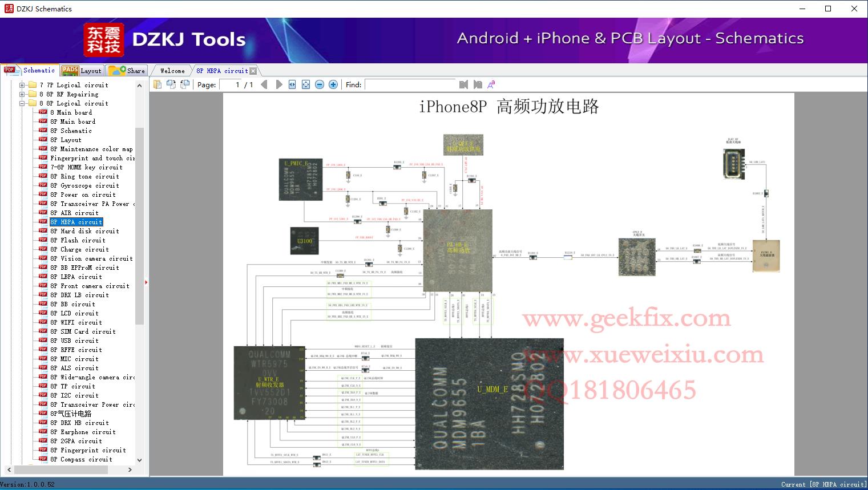Select the 8P HBPA circuit document tab
The width and height of the screenshot is (868, 490).
pyautogui.click(x=222, y=71)
